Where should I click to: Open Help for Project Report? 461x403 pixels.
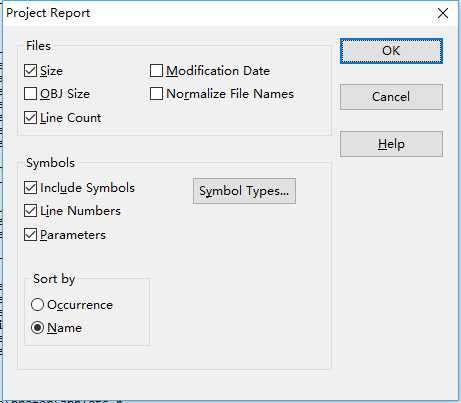coord(391,144)
